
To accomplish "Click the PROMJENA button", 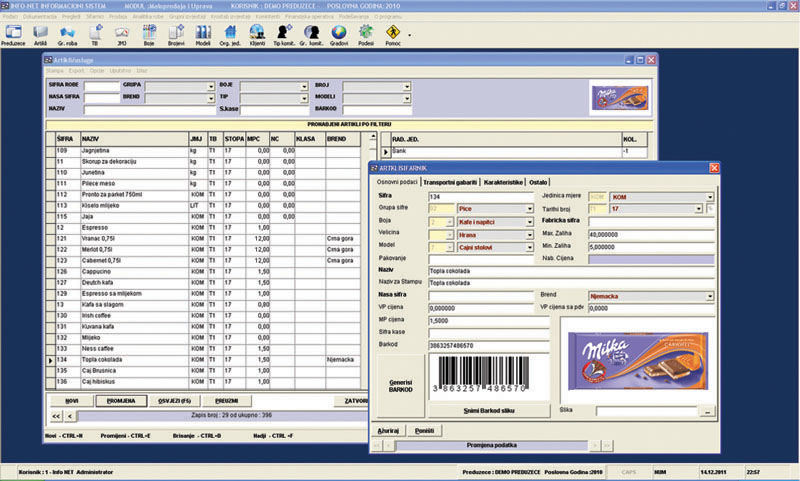I will click(x=121, y=401).
